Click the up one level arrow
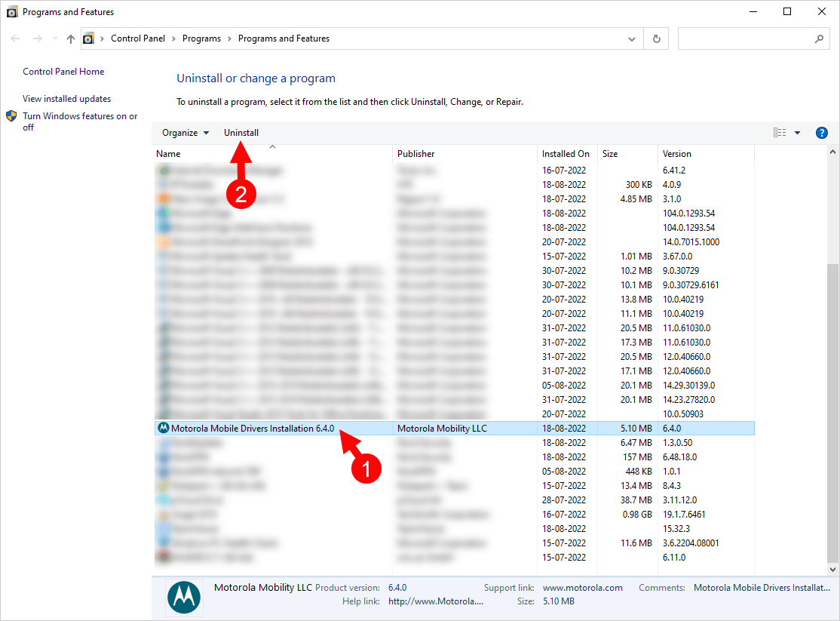 [70, 38]
